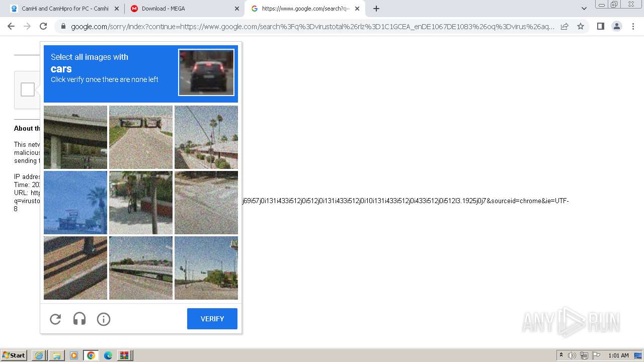Select the highway ramp tile
The image size is (644, 362).
pyautogui.click(x=141, y=268)
